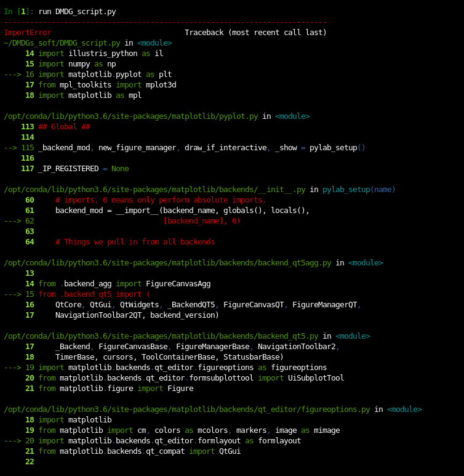
Task: Click the 'from .backend_qt5 import (' line
Action: (x=94, y=294)
